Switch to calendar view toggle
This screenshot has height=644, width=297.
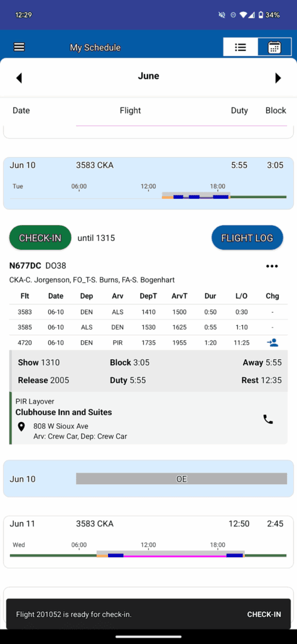pyautogui.click(x=274, y=47)
